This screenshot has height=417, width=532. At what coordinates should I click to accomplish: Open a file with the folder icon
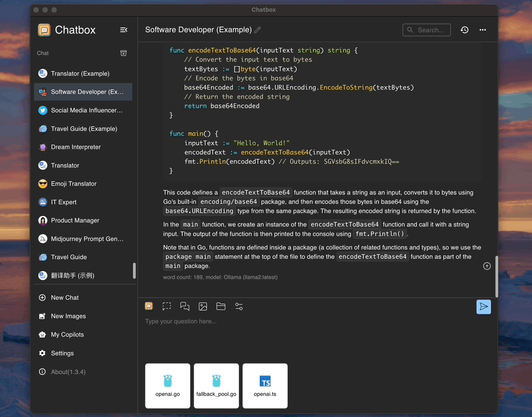pos(221,306)
